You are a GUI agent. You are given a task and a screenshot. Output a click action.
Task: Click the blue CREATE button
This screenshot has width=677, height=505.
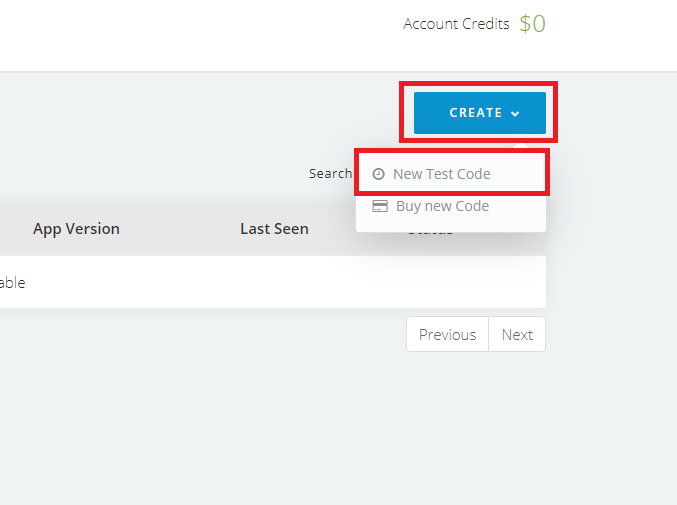pyautogui.click(x=480, y=113)
